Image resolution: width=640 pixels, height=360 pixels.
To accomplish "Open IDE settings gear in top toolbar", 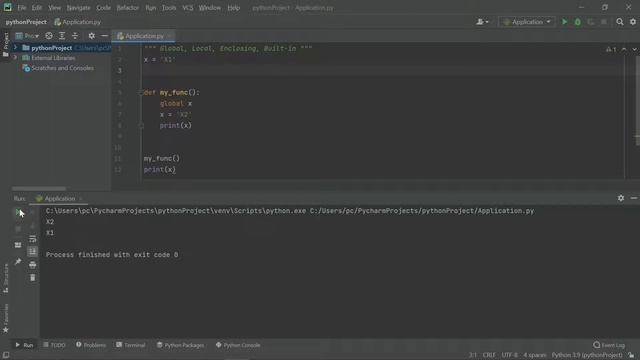I will (x=633, y=22).
